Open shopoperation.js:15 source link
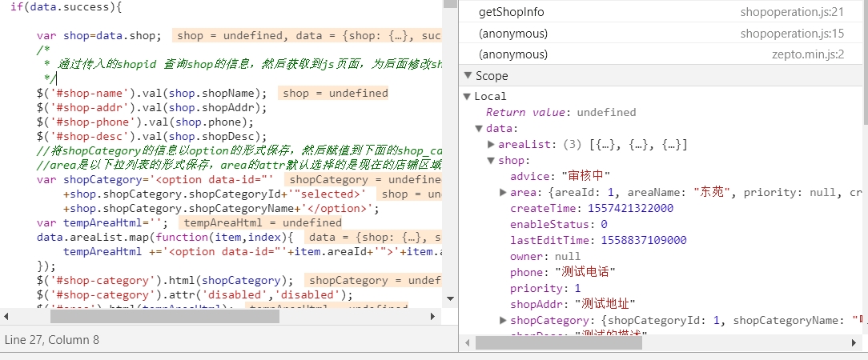The width and height of the screenshot is (868, 360). [x=792, y=34]
